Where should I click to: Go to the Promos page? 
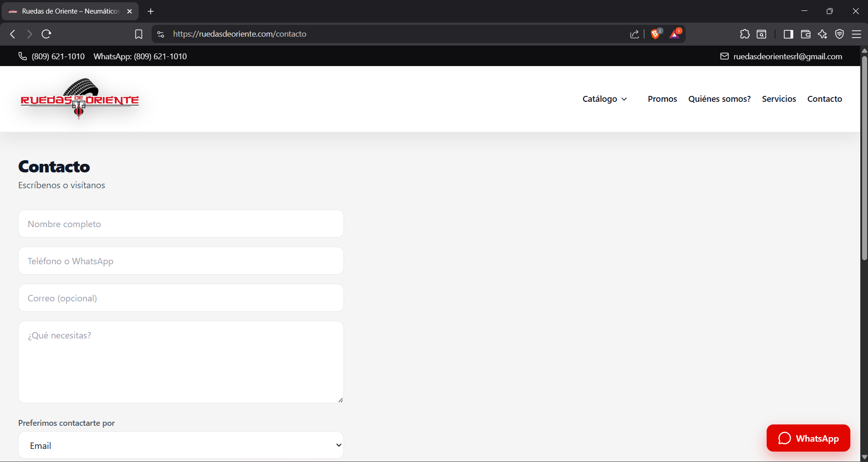[x=662, y=99]
